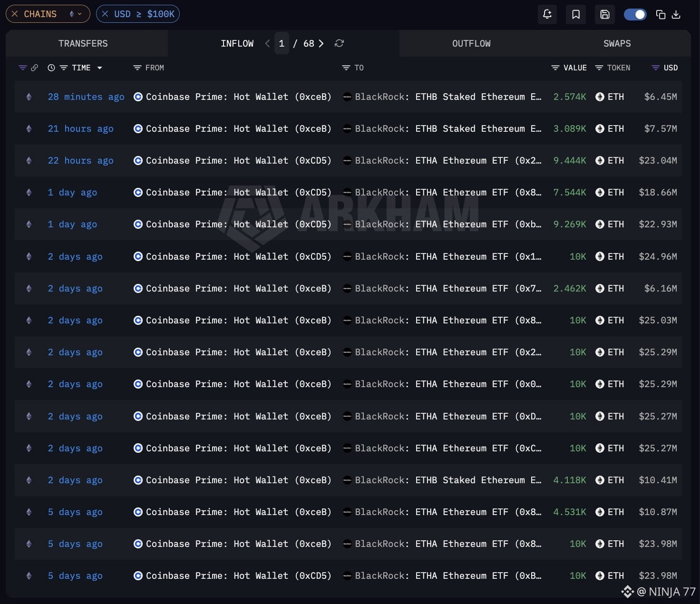
Task: Click the purple filter icon in the header row
Action: [x=22, y=68]
